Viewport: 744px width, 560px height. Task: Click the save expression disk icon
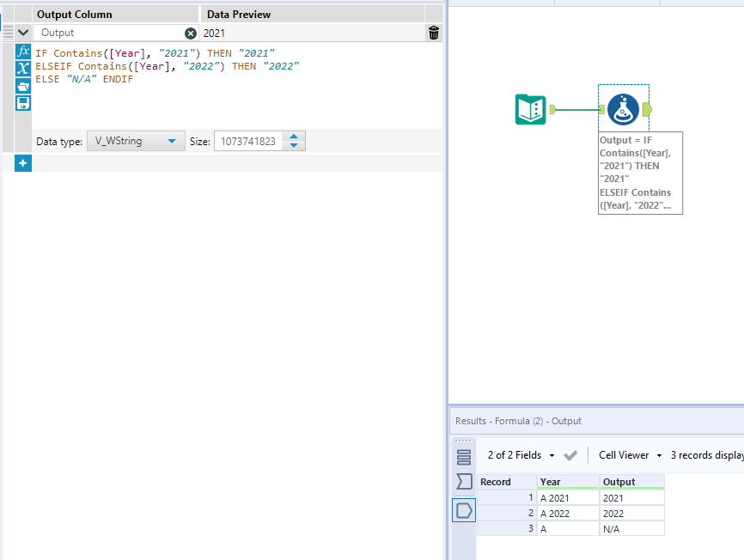[23, 103]
